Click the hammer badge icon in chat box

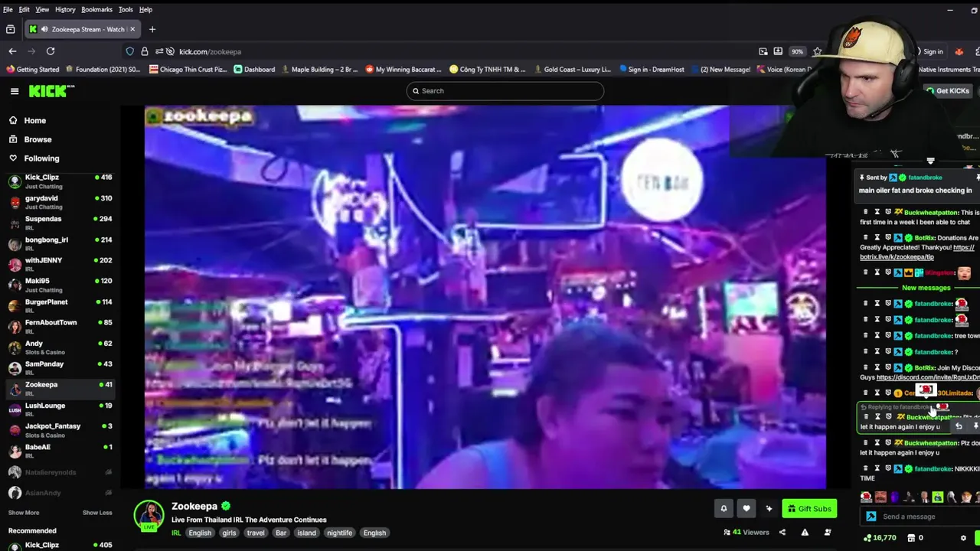point(871,517)
